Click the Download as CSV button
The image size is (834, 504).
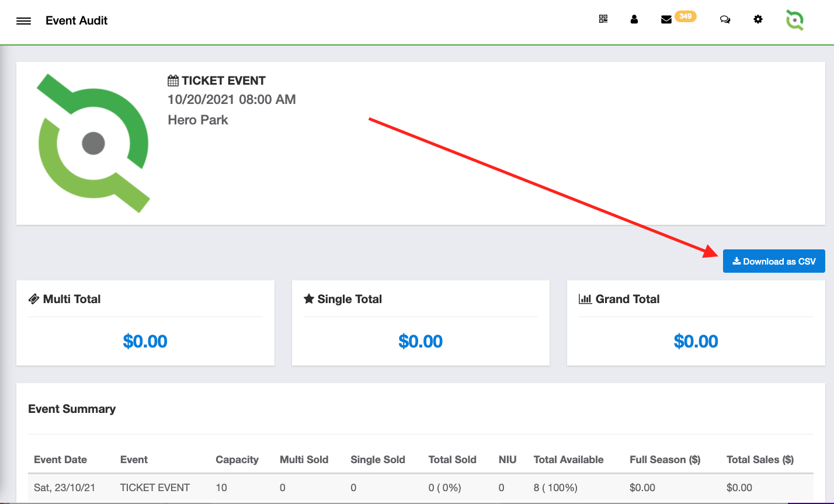[774, 261]
